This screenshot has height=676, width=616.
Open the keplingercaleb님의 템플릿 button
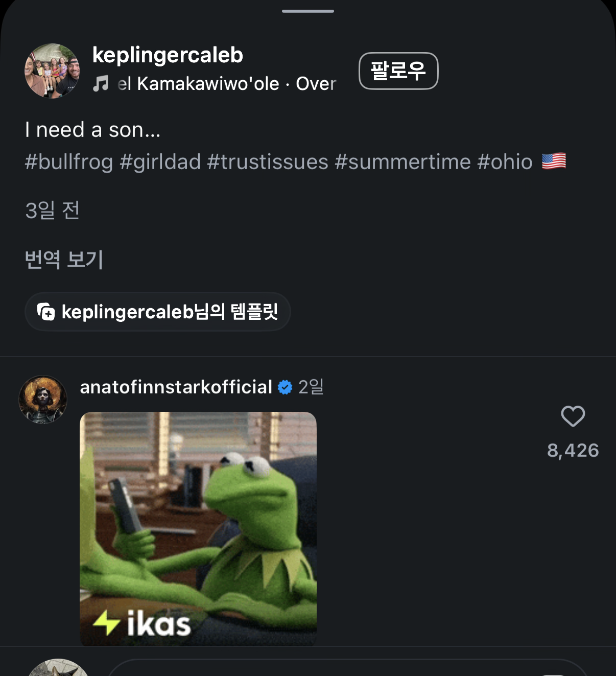click(158, 312)
